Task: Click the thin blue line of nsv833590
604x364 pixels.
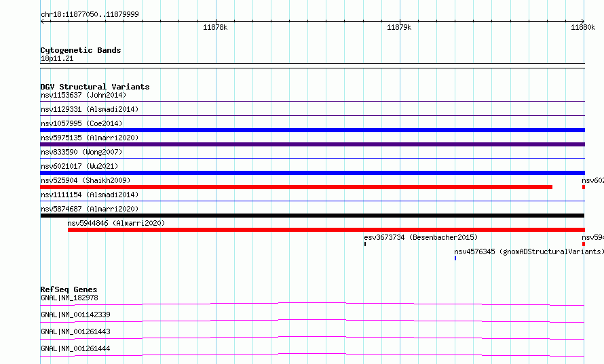Action: (x=312, y=158)
